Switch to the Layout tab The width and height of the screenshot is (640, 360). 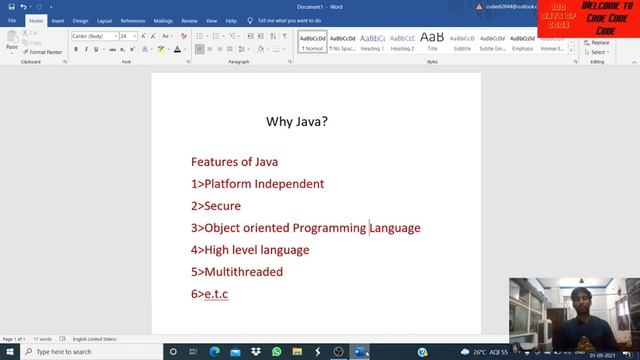coord(104,21)
